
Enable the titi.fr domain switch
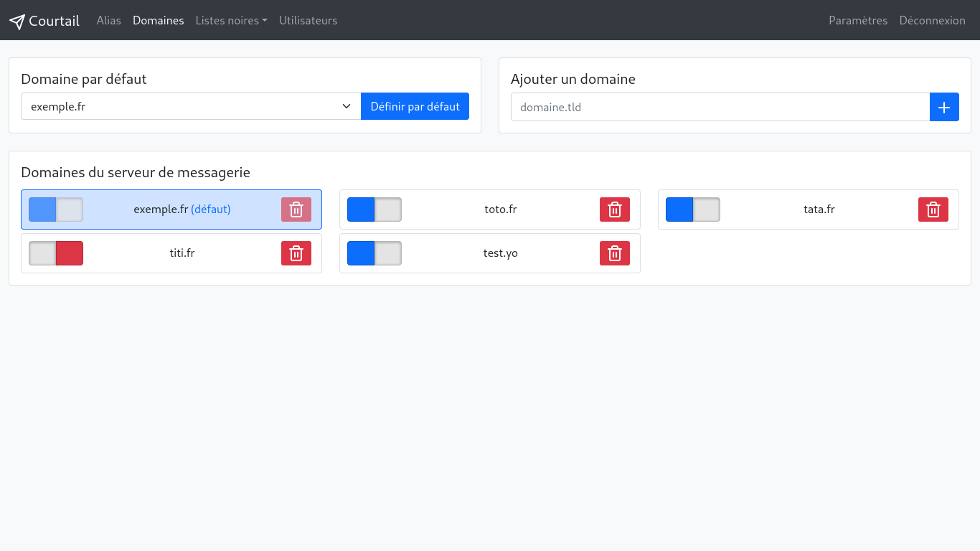[56, 253]
